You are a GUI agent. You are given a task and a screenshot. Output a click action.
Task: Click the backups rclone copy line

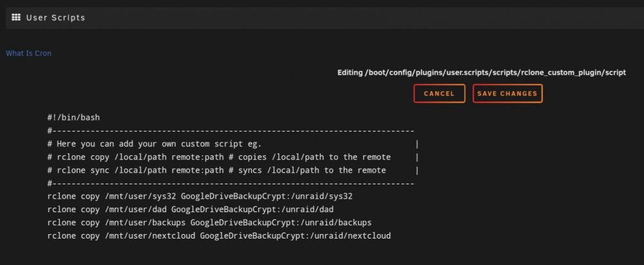click(x=209, y=222)
